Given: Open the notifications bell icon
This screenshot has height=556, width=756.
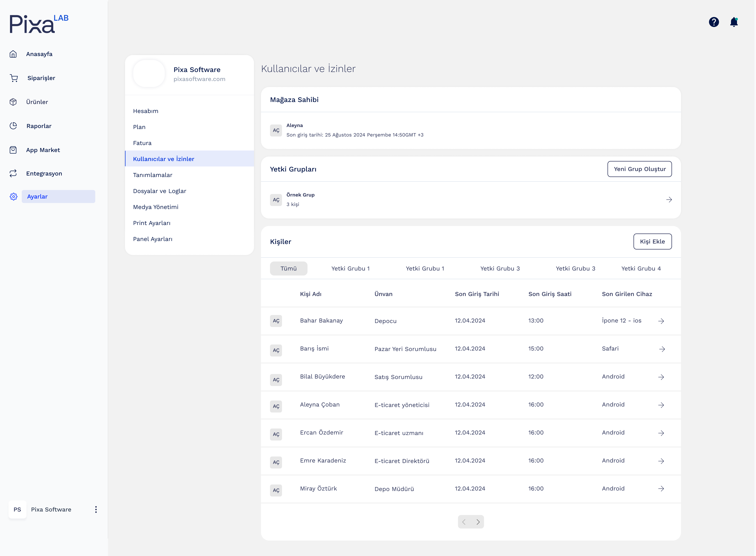Looking at the screenshot, I should (734, 22).
